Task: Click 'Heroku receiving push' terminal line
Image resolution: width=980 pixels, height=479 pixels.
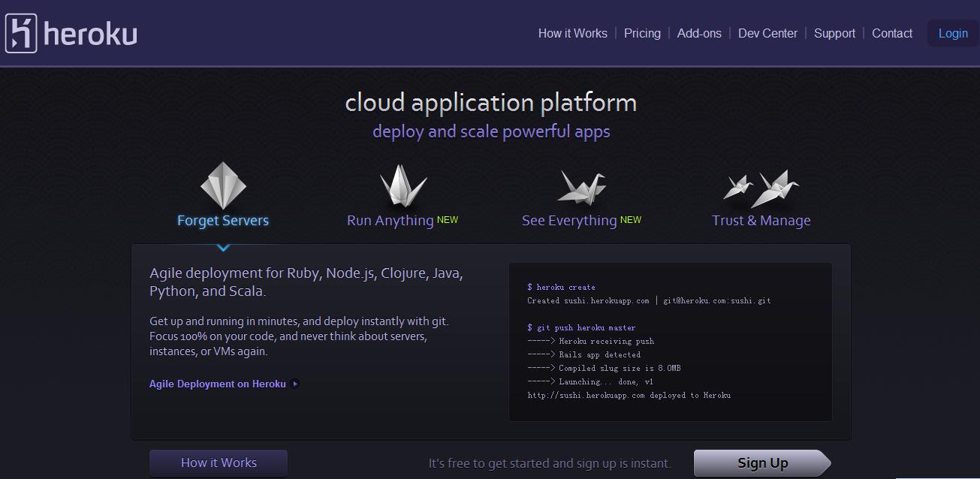Action: click(x=591, y=341)
